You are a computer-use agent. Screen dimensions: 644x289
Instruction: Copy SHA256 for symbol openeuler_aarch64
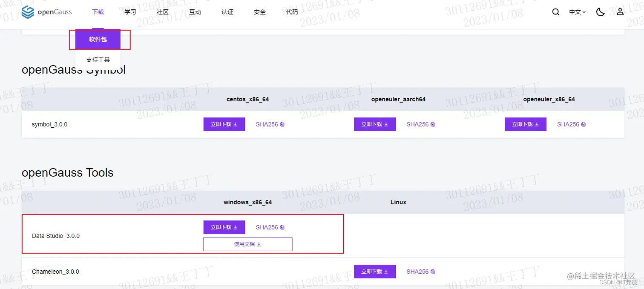[421, 124]
